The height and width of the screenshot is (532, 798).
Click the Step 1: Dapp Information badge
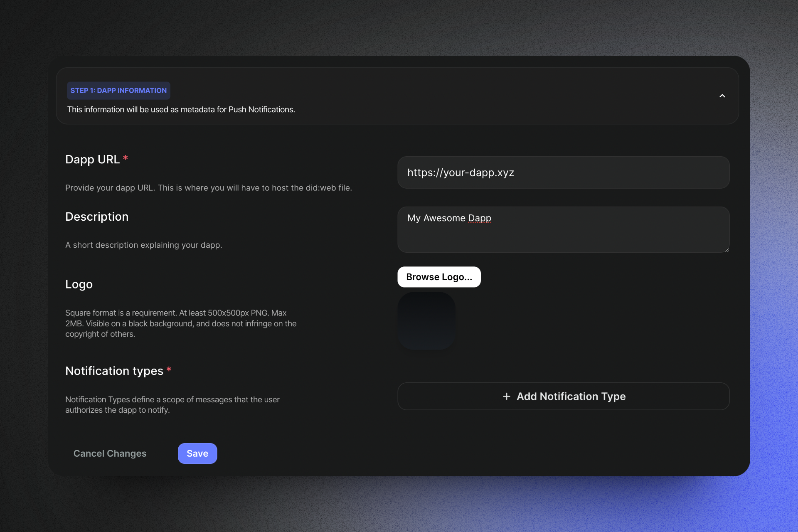pyautogui.click(x=118, y=91)
